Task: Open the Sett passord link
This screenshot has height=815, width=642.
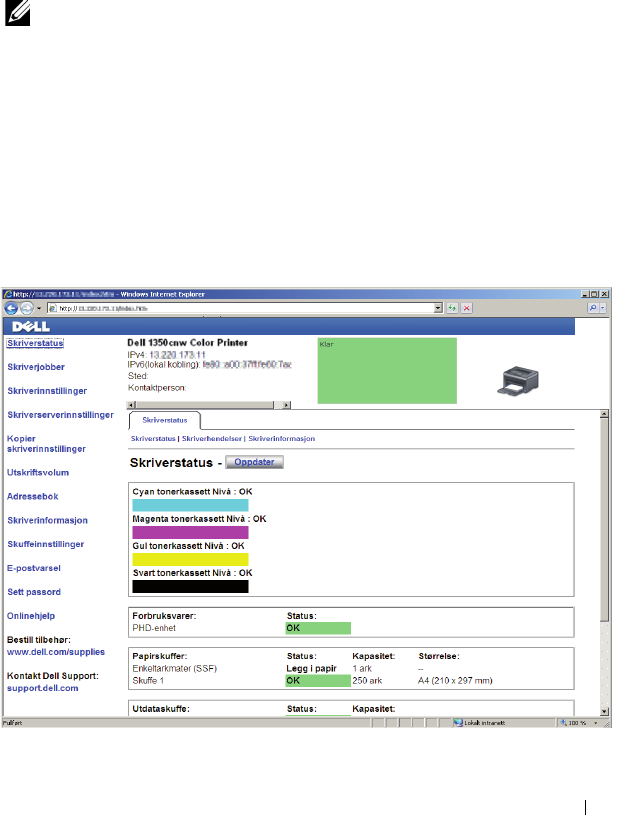Action: 34,592
